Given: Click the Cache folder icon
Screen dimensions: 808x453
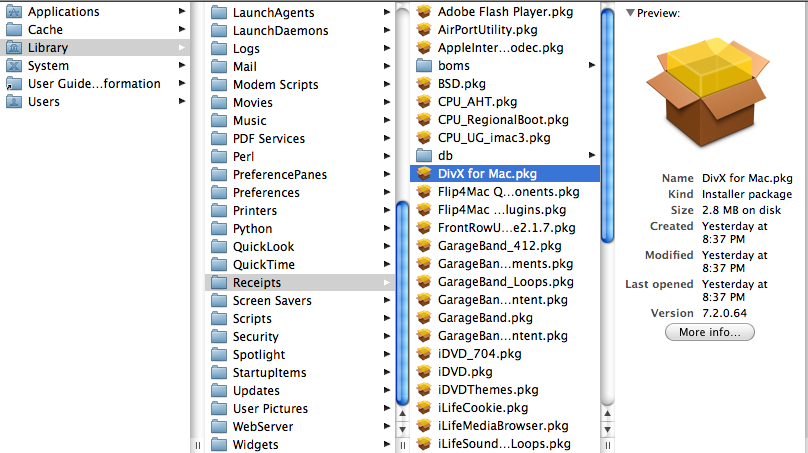Looking at the screenshot, I should 14,29.
